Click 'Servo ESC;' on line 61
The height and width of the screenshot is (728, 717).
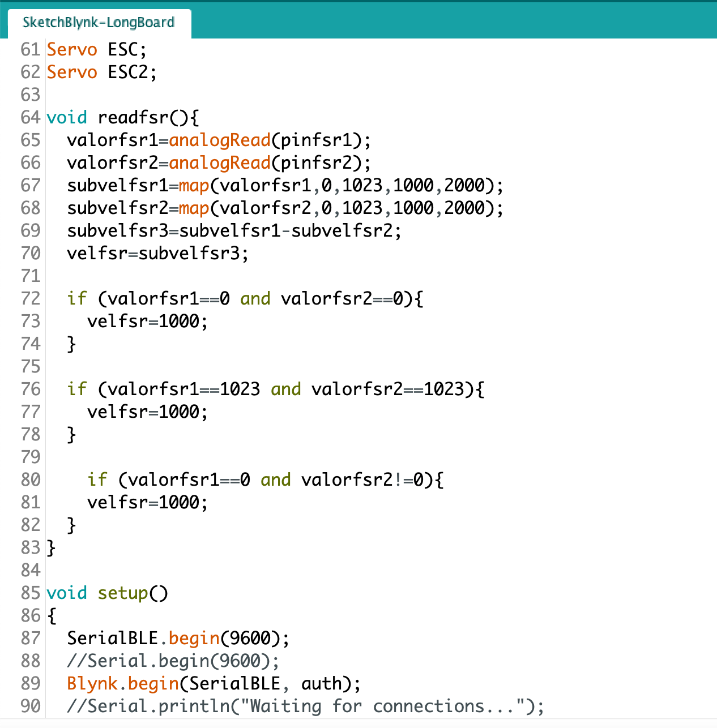point(96,50)
